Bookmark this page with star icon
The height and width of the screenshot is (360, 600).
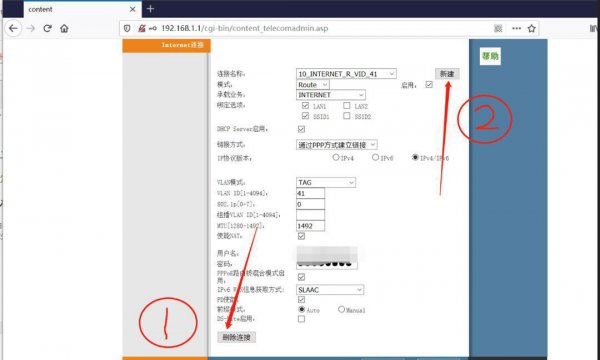tap(532, 28)
